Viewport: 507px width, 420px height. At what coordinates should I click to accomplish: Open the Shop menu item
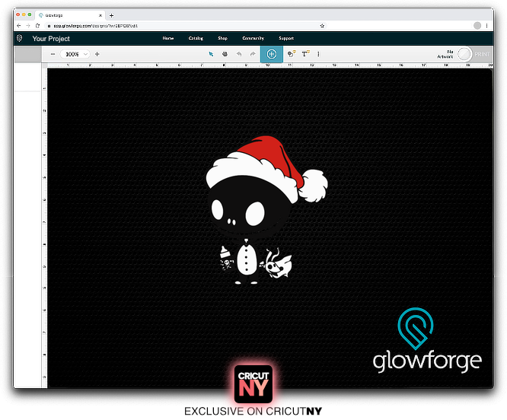(x=222, y=38)
